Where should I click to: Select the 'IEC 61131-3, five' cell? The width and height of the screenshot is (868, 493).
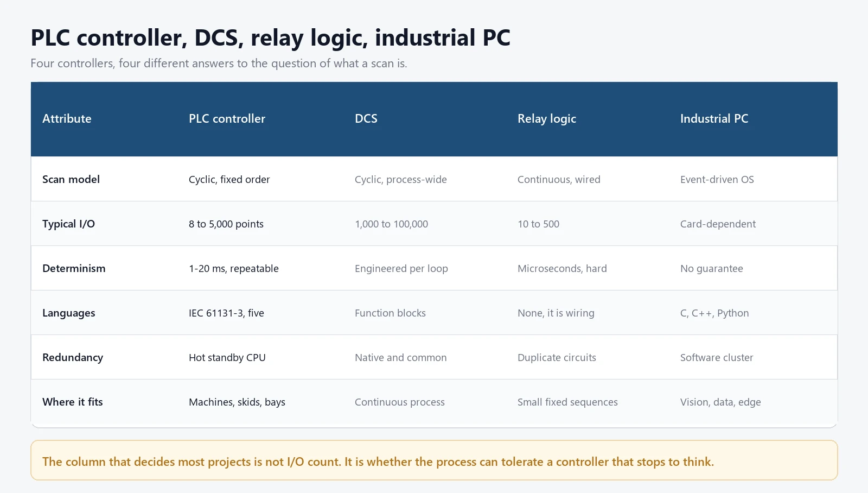click(x=226, y=313)
